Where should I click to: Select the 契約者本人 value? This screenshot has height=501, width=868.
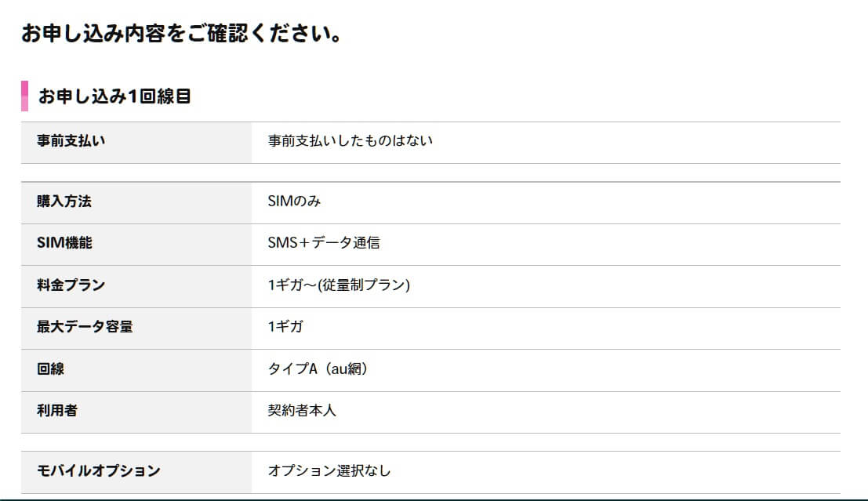(302, 410)
